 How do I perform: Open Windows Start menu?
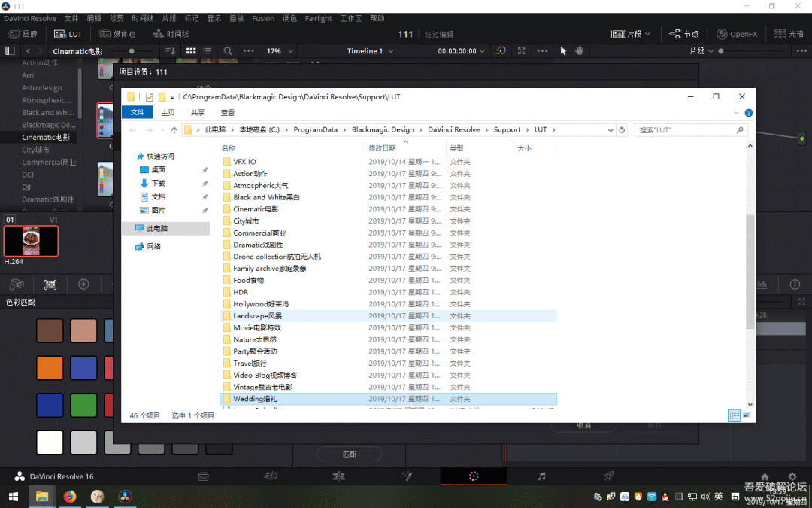coord(14,497)
